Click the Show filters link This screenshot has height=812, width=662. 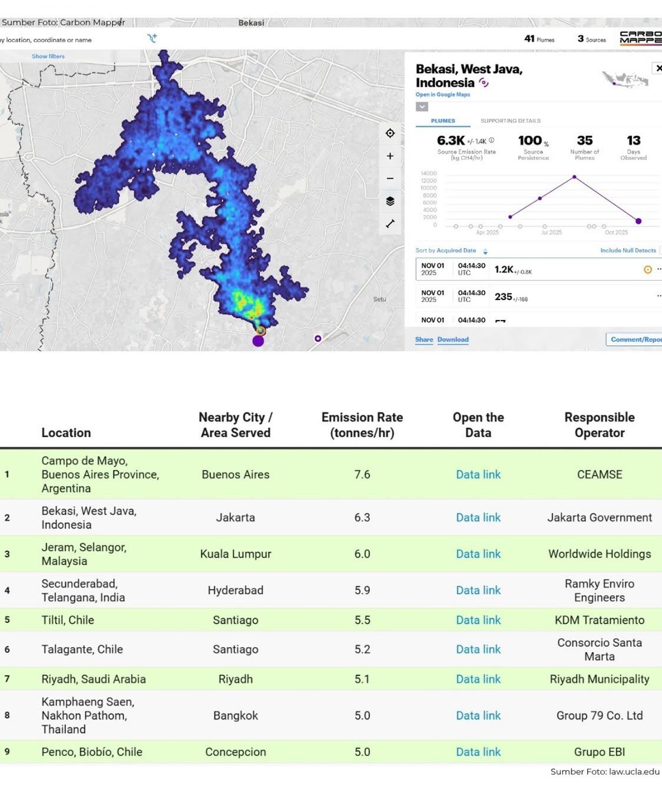[48, 57]
